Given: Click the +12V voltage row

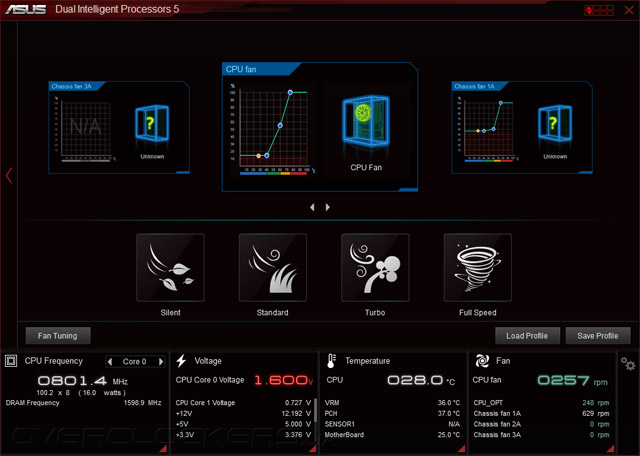Looking at the screenshot, I should 243,414.
